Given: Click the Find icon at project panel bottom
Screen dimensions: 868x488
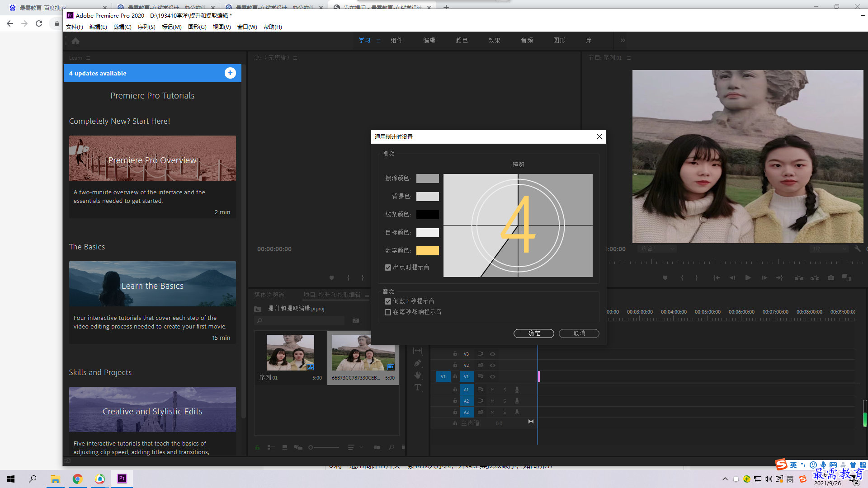Looking at the screenshot, I should pos(392,447).
